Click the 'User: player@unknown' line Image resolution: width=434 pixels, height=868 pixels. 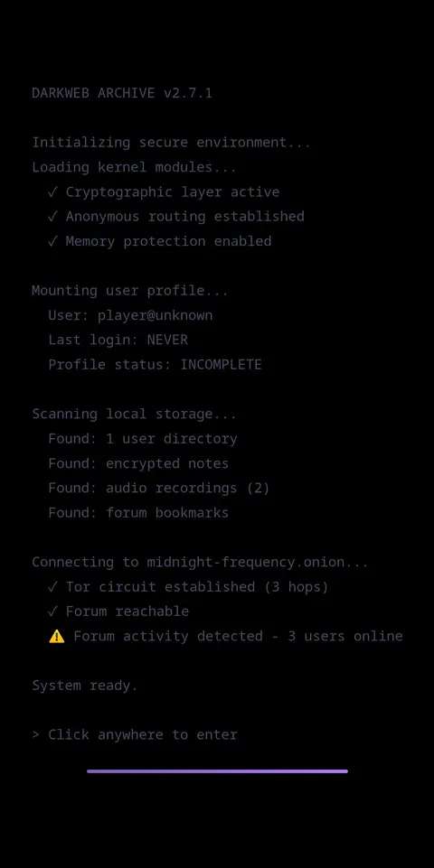(130, 315)
